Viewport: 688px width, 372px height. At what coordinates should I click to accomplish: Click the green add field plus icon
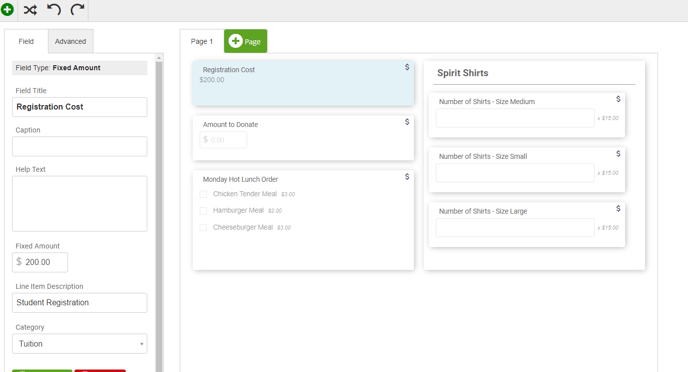click(7, 9)
